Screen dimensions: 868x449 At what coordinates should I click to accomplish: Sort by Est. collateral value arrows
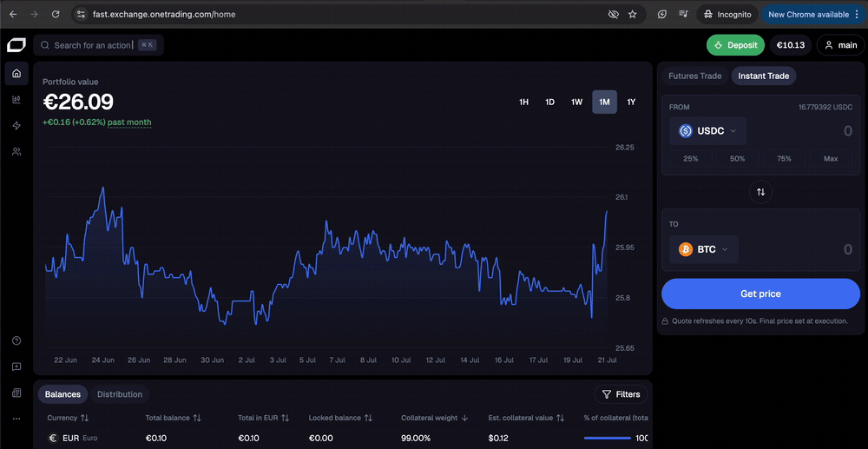560,418
